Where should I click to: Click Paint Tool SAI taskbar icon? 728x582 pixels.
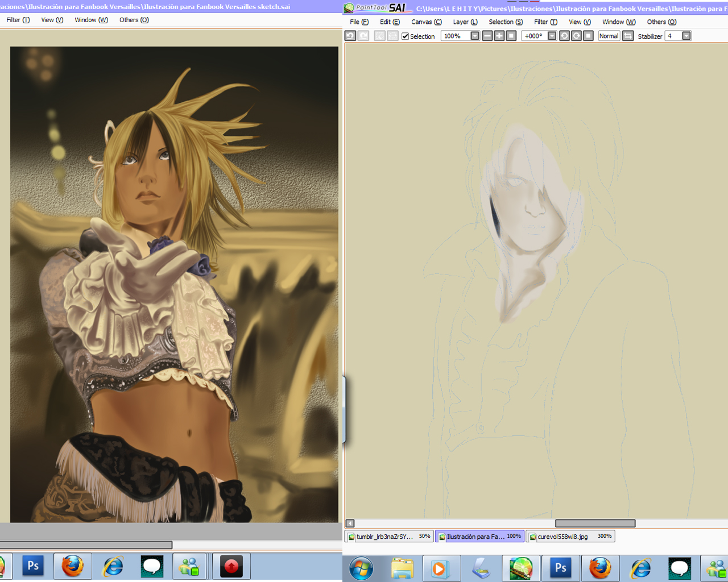click(x=520, y=568)
